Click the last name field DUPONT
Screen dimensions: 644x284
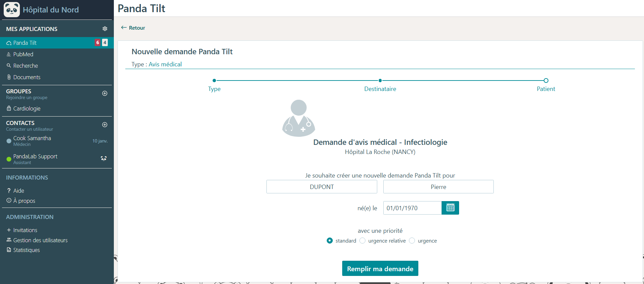pos(322,187)
